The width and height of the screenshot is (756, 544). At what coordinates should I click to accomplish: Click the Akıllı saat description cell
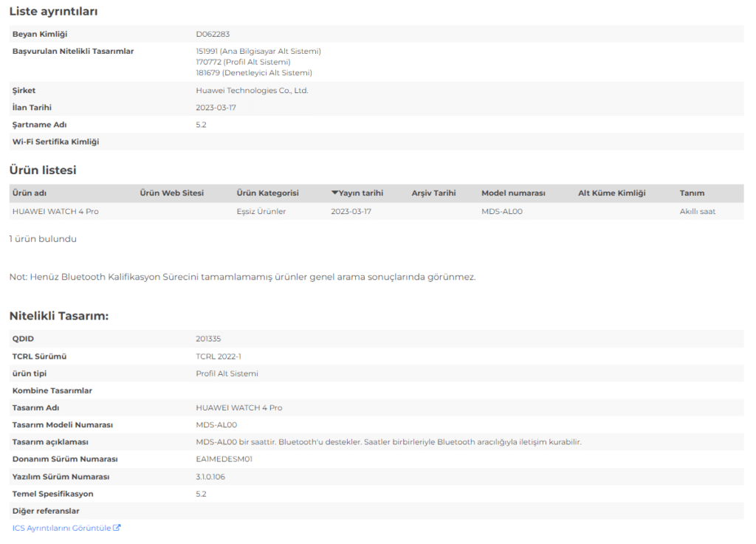click(698, 212)
